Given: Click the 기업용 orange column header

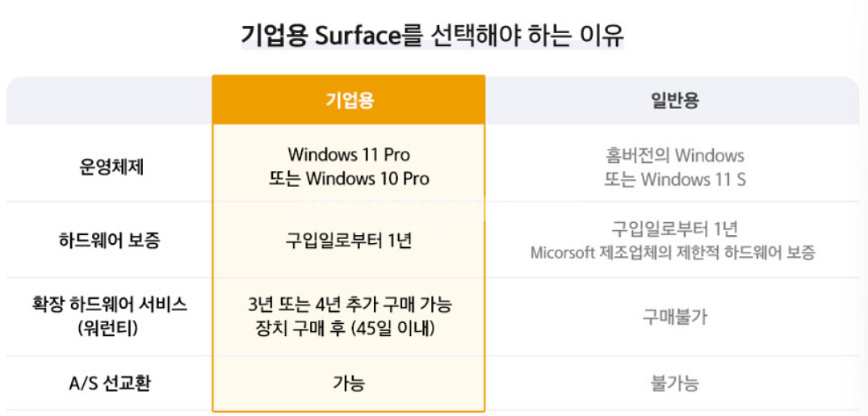Looking at the screenshot, I should click(x=349, y=99).
